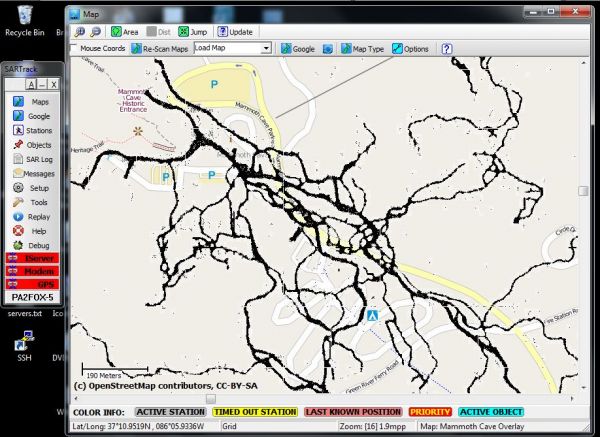Viewport: 600px width, 437px height.
Task: Open the Recycle Bin desktop icon
Action: [24, 21]
